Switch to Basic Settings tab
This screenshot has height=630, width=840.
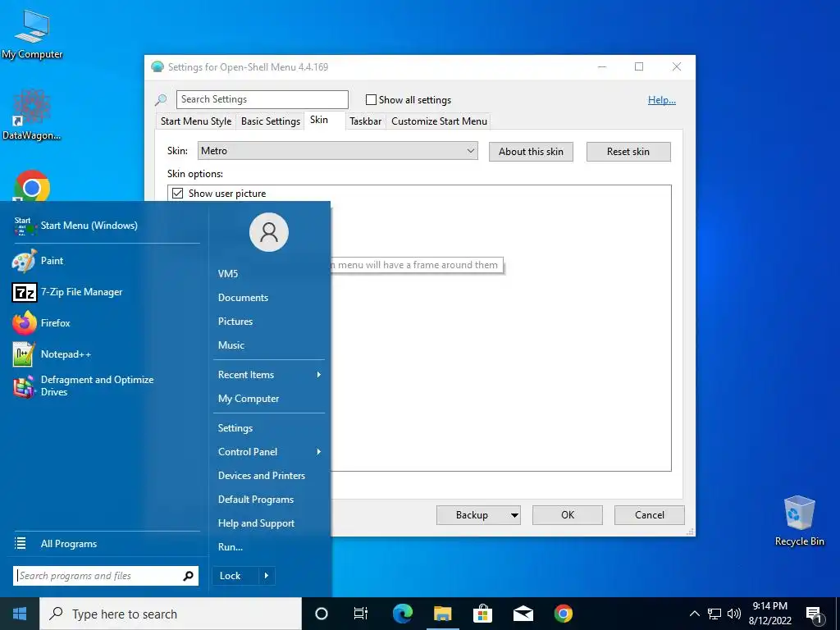coord(271,121)
